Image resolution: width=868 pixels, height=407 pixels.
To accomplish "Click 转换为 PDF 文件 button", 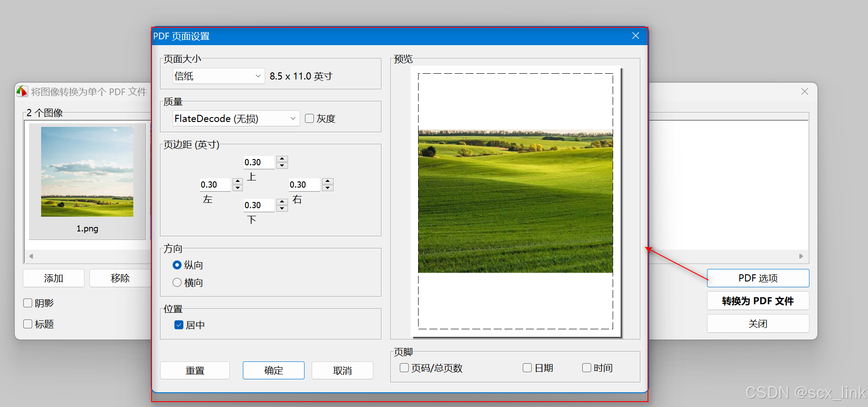I will (758, 301).
